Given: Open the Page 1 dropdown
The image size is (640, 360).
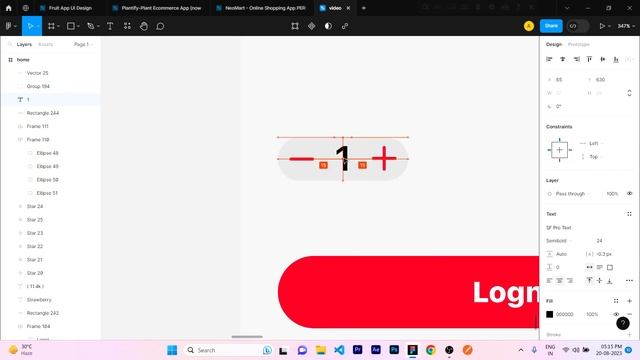Looking at the screenshot, I should tap(83, 44).
